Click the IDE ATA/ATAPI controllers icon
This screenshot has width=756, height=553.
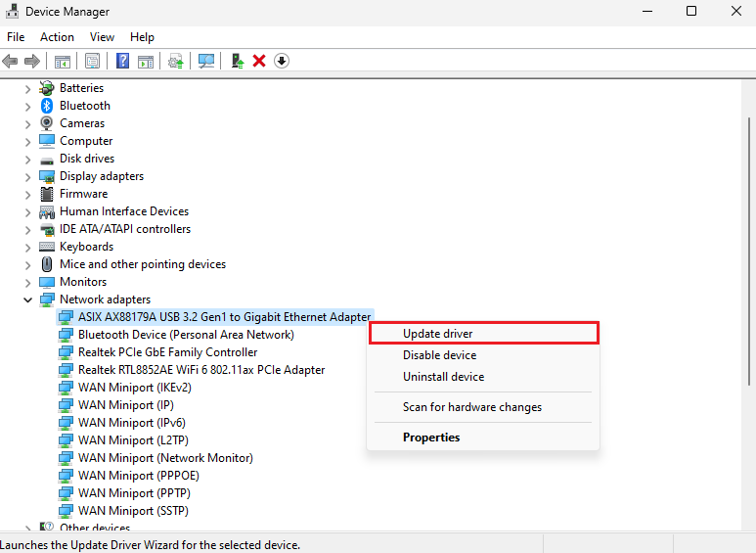(x=47, y=229)
